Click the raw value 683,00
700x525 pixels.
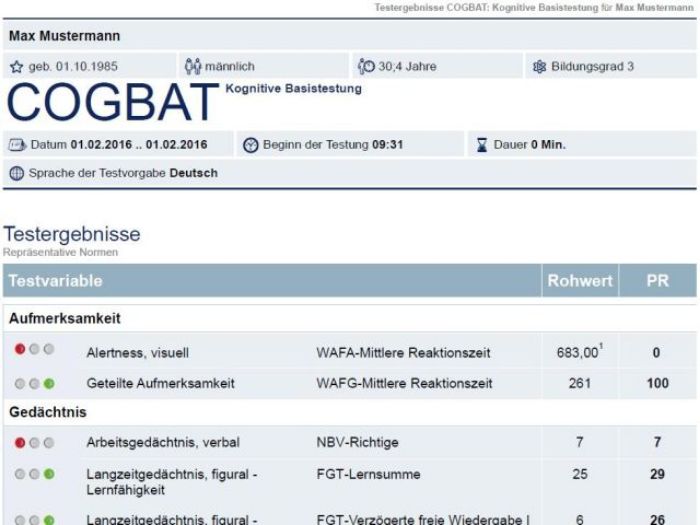pos(577,353)
